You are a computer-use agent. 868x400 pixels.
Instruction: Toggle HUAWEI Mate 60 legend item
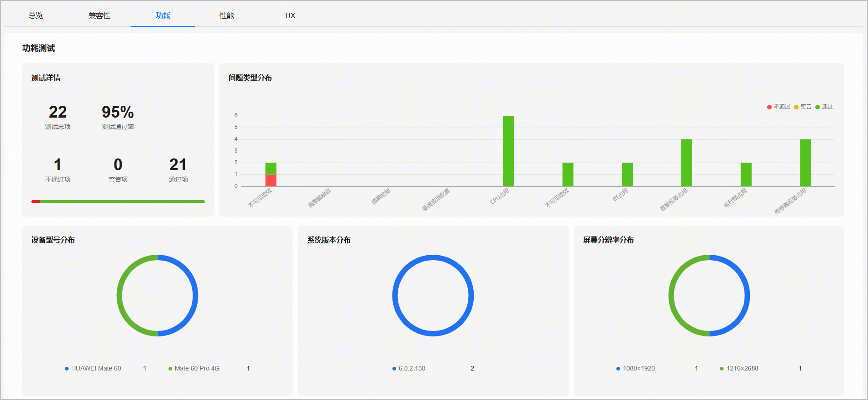click(93, 368)
